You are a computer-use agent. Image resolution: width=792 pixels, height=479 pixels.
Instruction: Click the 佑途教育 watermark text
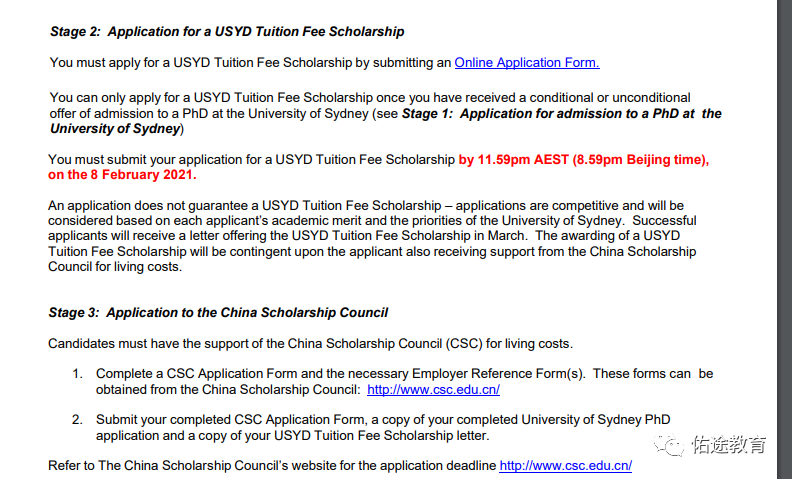pyautogui.click(x=729, y=445)
